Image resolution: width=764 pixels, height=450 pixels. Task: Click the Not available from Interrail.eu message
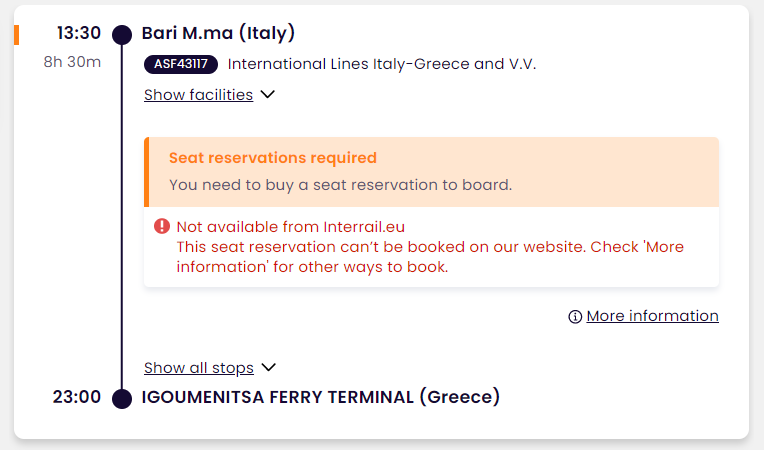point(291,227)
